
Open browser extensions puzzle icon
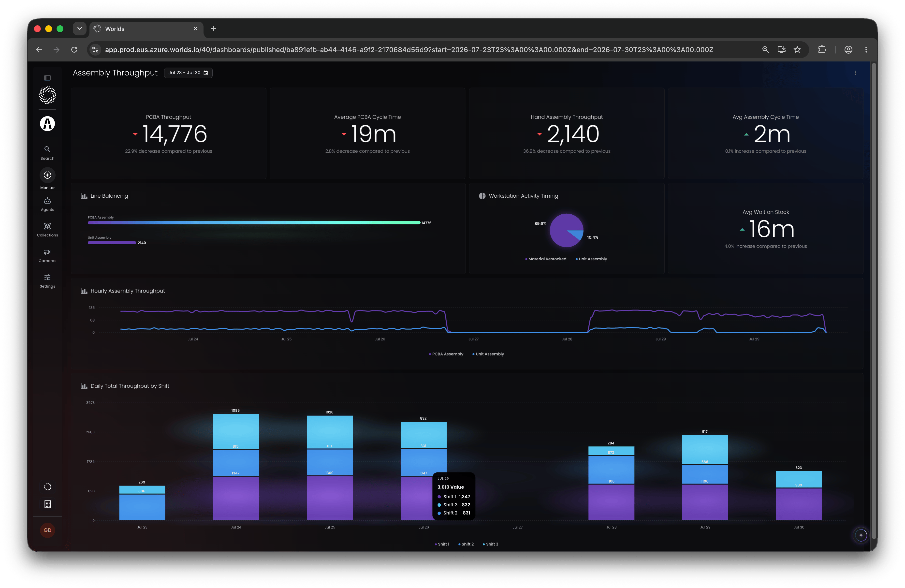click(822, 50)
